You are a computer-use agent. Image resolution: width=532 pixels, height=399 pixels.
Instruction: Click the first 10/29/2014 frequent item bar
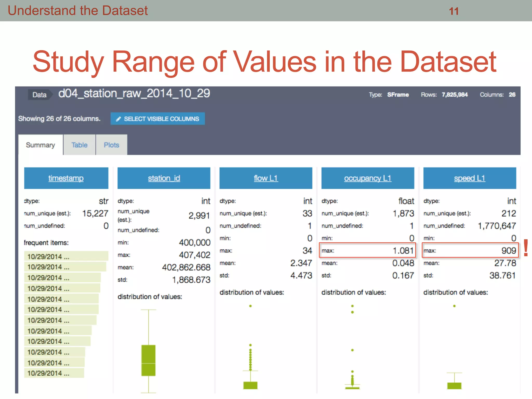(x=66, y=256)
